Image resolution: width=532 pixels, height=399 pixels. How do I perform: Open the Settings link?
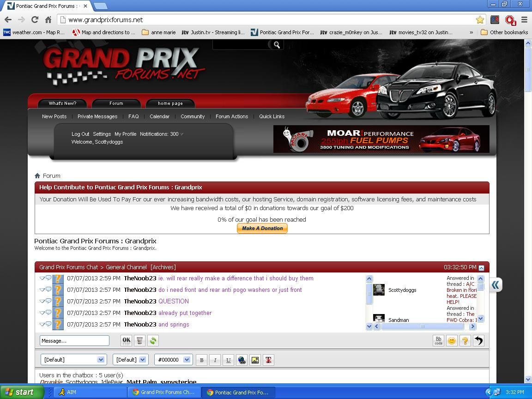tap(102, 134)
